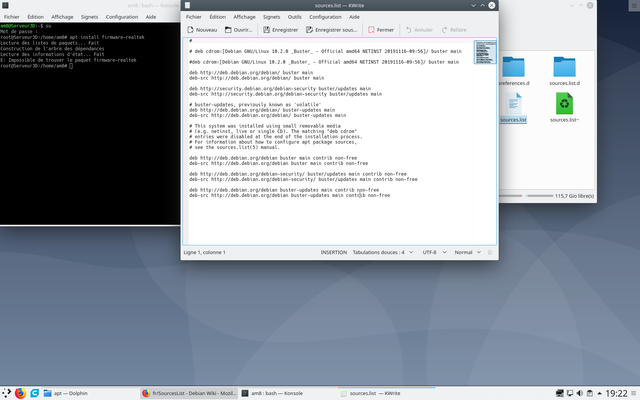640x400 pixels.
Task: Open the UTF-8 encoding dropdown
Action: click(x=434, y=252)
